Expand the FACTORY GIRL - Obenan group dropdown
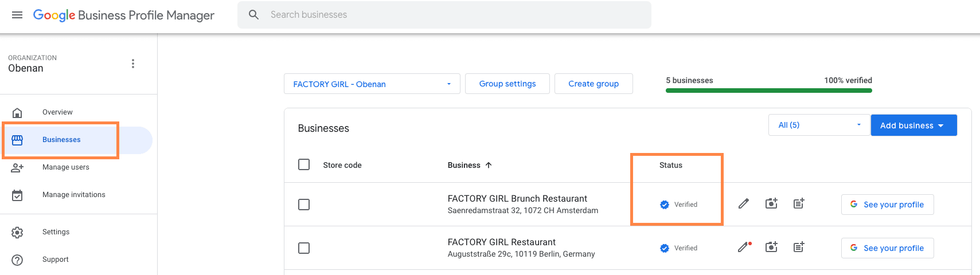This screenshot has width=980, height=275. pyautogui.click(x=372, y=84)
